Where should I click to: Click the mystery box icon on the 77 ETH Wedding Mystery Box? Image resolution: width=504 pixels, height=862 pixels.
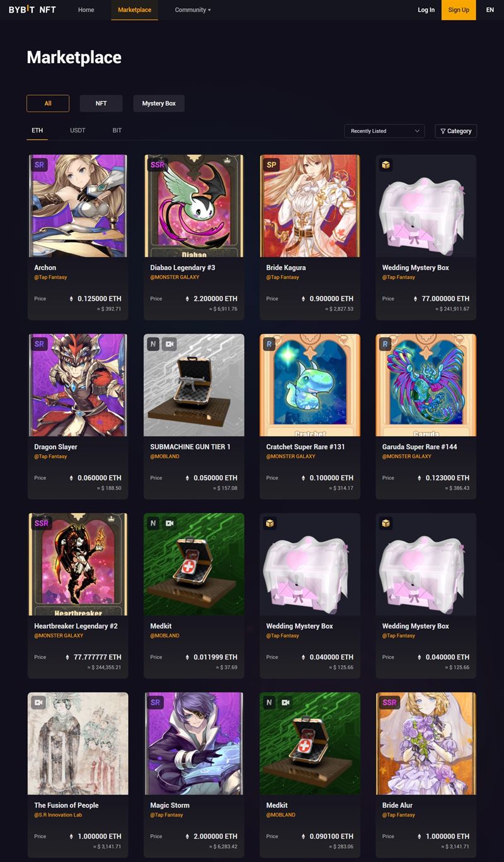tap(386, 165)
